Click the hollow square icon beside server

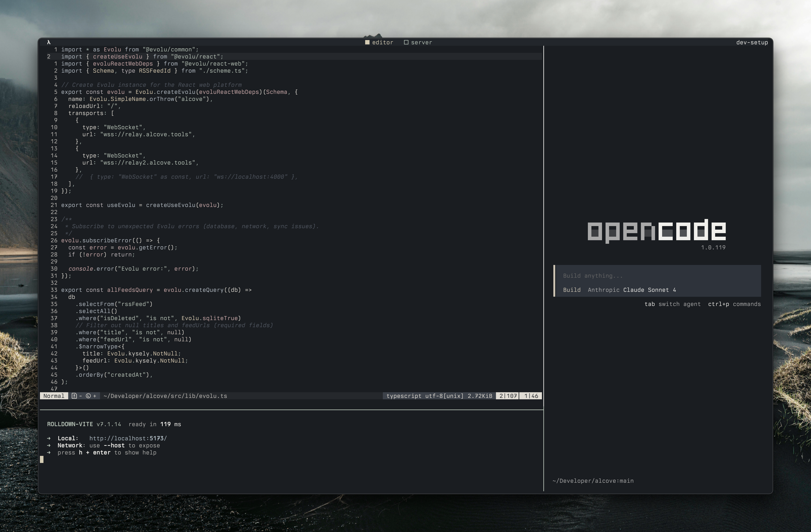[x=406, y=42]
